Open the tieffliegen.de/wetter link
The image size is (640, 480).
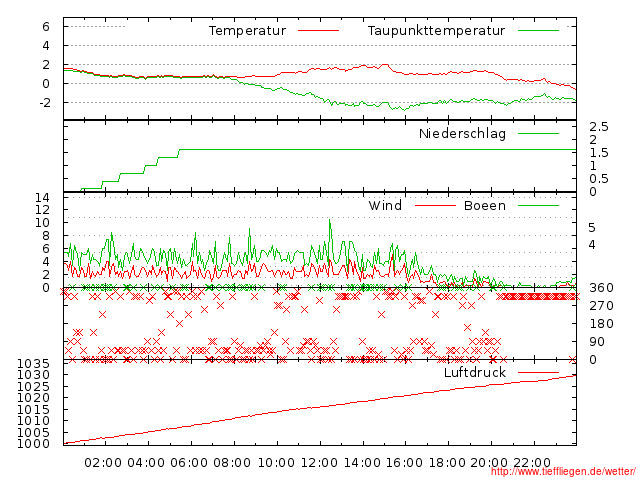pos(563,472)
